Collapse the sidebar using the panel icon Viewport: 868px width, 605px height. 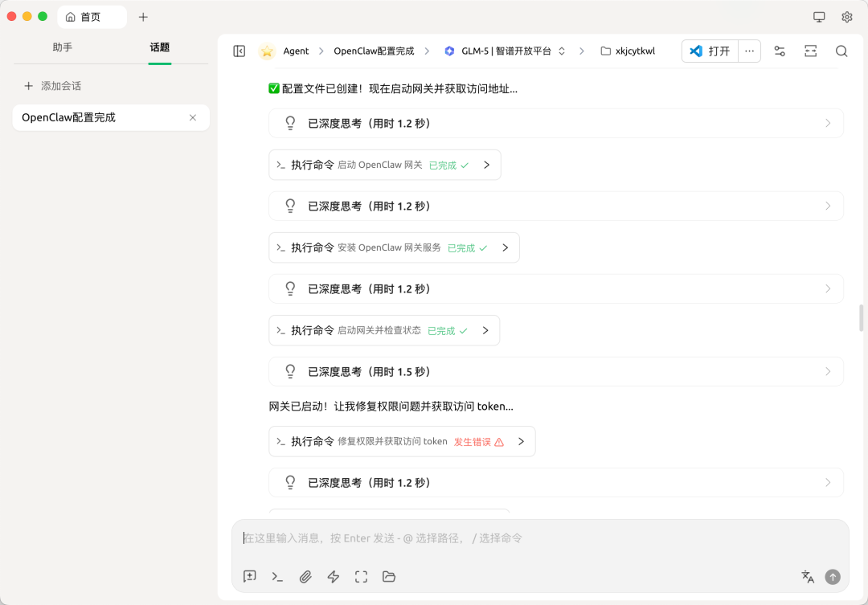click(x=239, y=51)
